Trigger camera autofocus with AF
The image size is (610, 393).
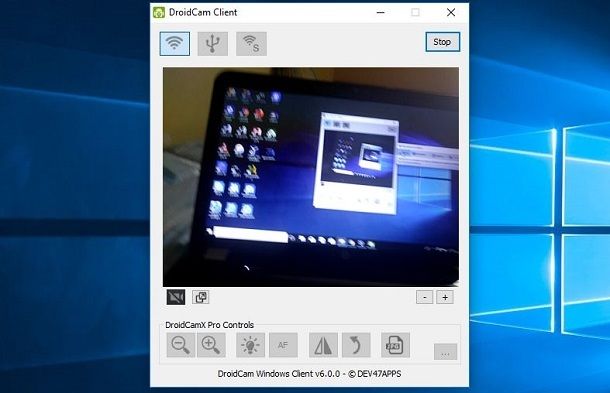[x=283, y=345]
